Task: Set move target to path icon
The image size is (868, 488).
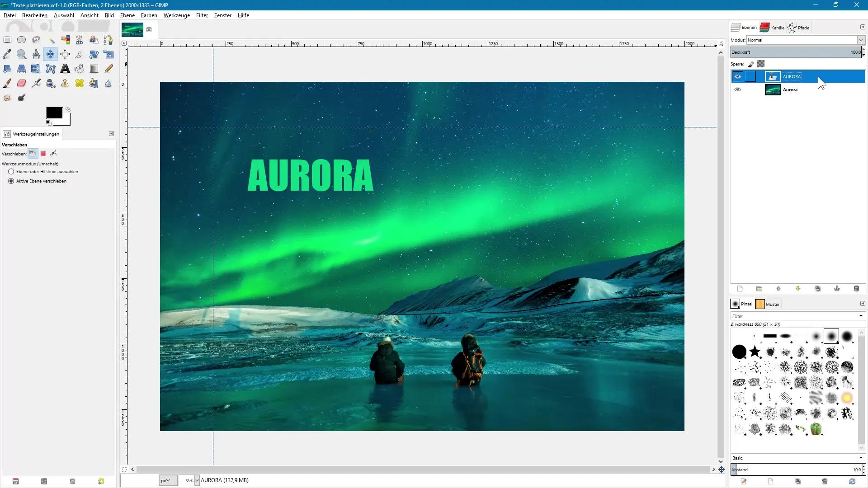Action: 54,154
